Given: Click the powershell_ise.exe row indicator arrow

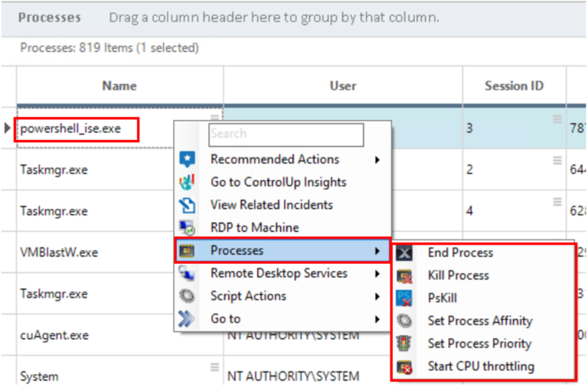Looking at the screenshot, I should [x=7, y=128].
